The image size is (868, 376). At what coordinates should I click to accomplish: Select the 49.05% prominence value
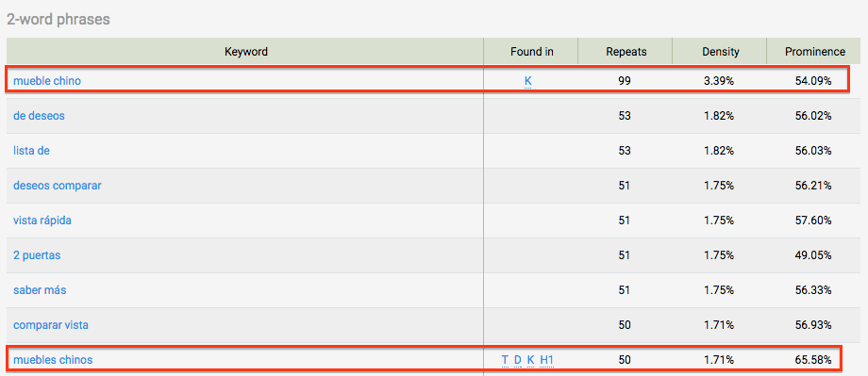[x=813, y=255]
